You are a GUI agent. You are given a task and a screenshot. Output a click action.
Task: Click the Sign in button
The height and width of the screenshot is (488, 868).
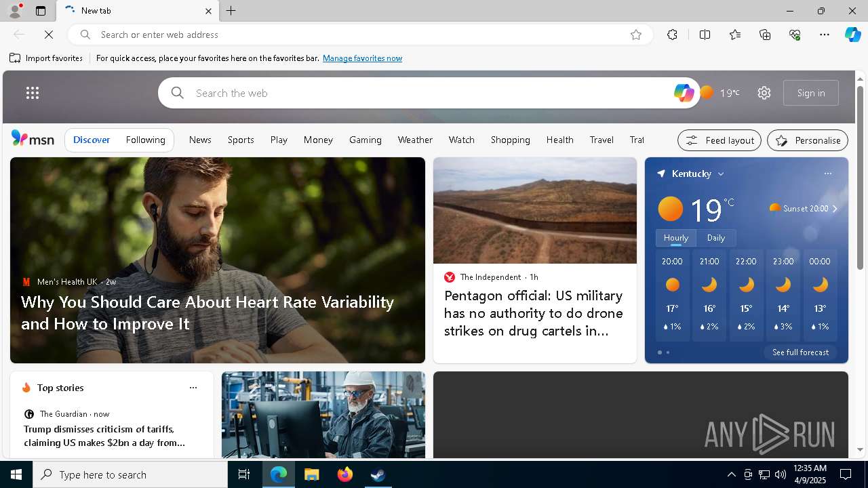pyautogui.click(x=811, y=93)
